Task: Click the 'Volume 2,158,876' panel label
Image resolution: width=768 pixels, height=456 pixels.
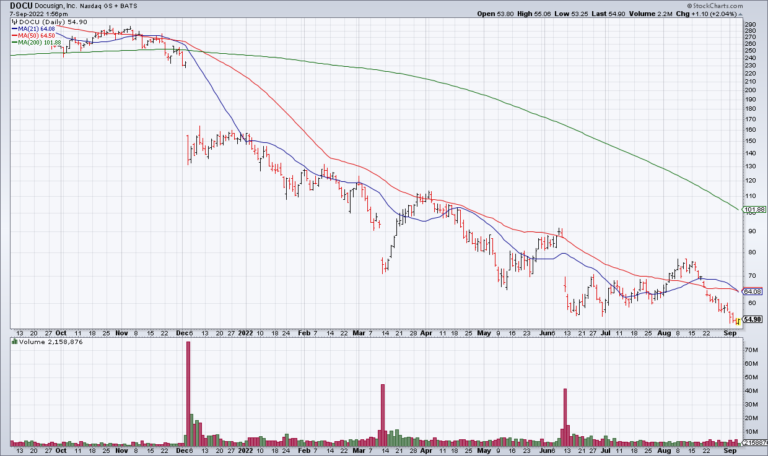Action: (x=51, y=342)
